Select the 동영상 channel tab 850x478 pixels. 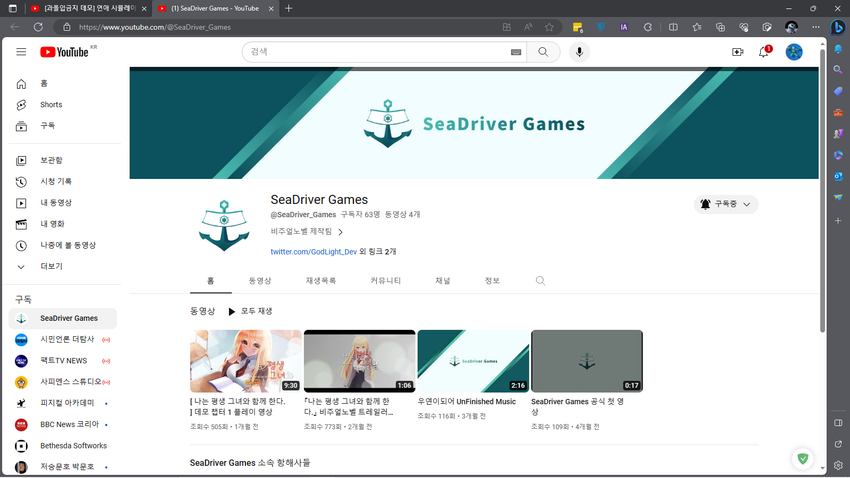(260, 281)
